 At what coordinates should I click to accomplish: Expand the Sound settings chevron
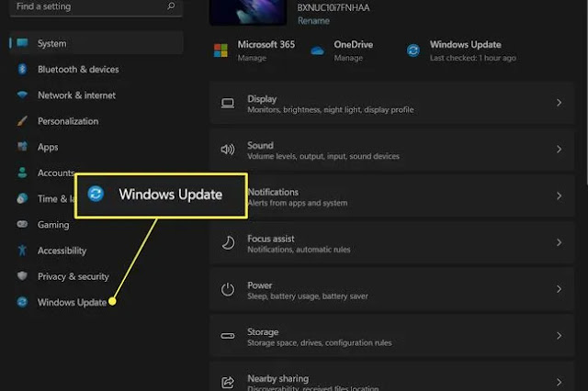[x=559, y=149]
